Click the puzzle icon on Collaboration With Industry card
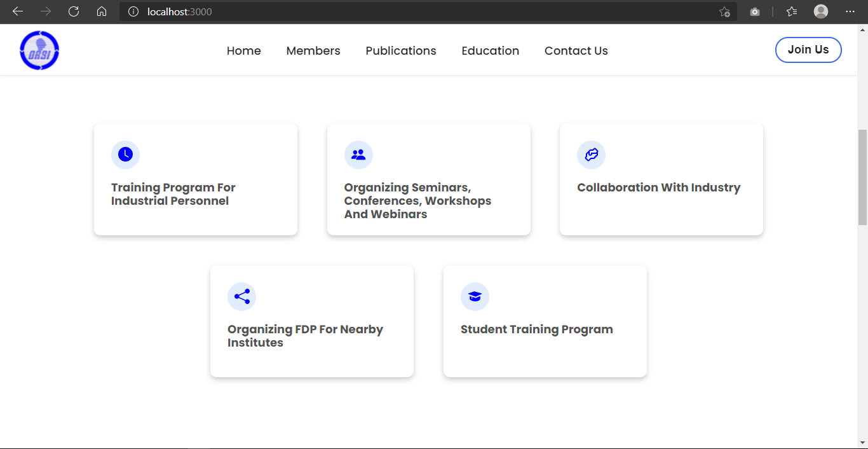868x449 pixels. (x=591, y=155)
